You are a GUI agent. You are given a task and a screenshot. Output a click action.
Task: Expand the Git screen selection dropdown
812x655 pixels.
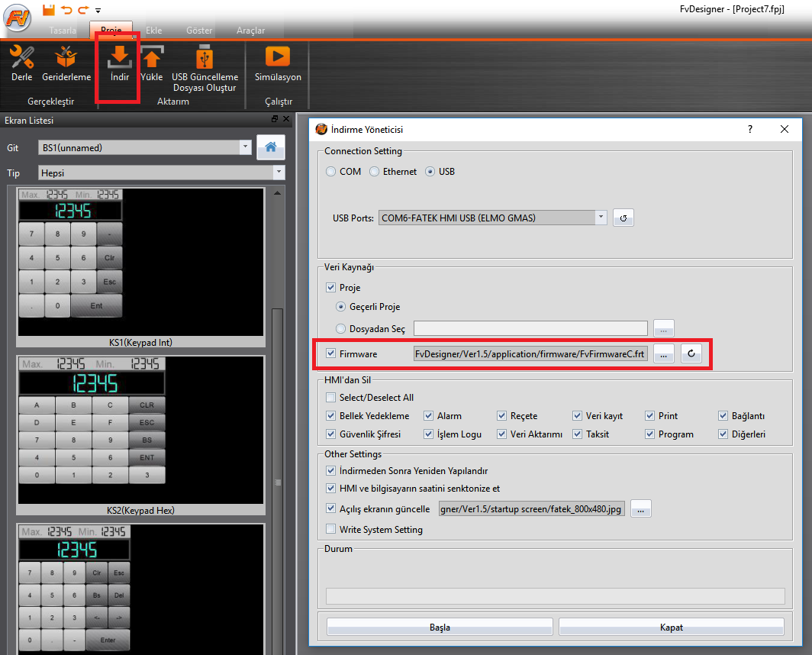(x=245, y=147)
